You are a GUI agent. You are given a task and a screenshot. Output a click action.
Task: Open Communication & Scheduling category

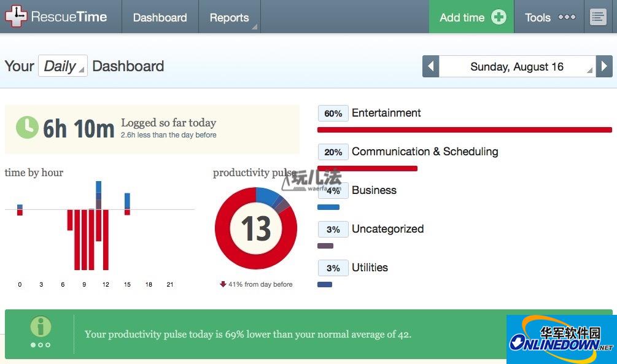click(425, 152)
